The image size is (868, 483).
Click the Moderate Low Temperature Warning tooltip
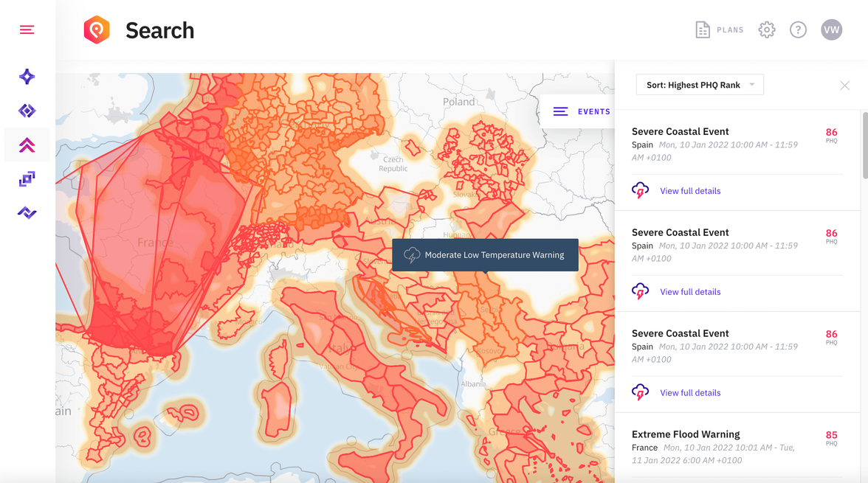[x=485, y=254]
